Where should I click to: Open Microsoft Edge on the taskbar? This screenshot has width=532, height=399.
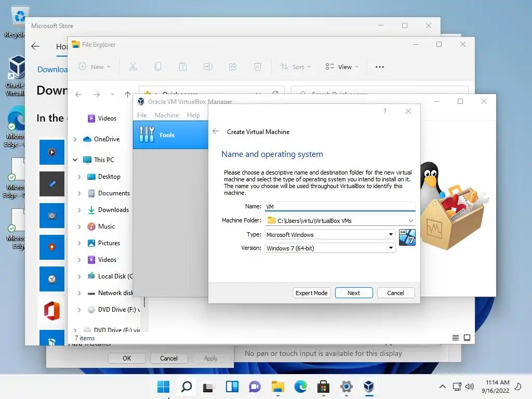(x=301, y=387)
